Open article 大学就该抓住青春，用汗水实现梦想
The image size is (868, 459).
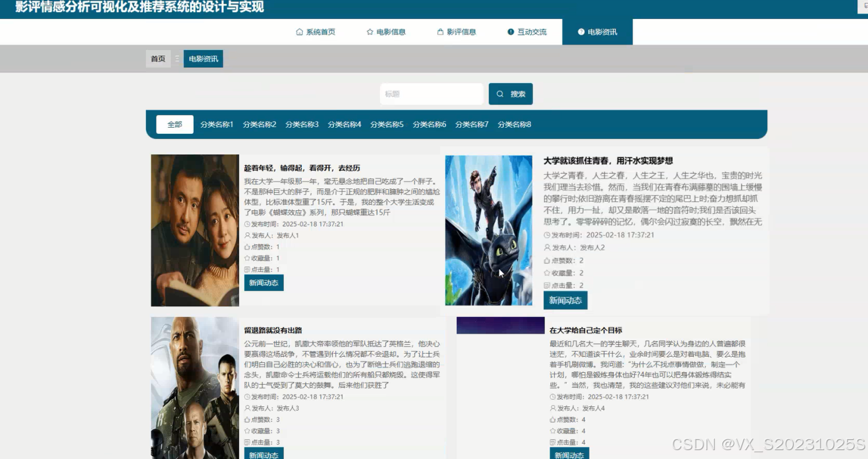point(608,161)
